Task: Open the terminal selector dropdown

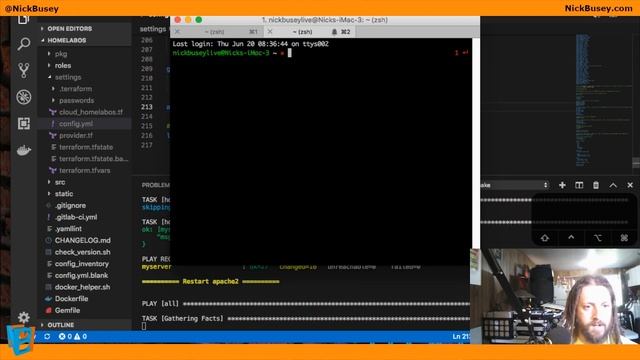Action: click(x=514, y=185)
